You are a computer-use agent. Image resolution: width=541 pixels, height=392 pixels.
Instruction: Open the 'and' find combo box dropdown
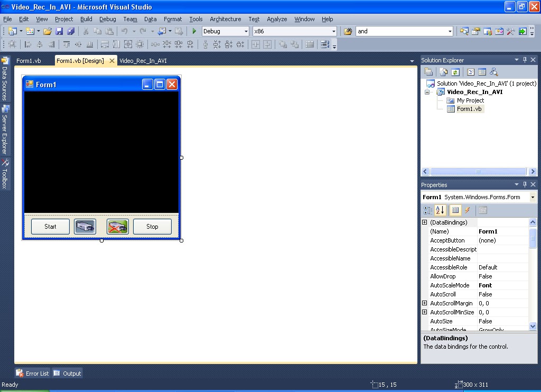pyautogui.click(x=450, y=31)
